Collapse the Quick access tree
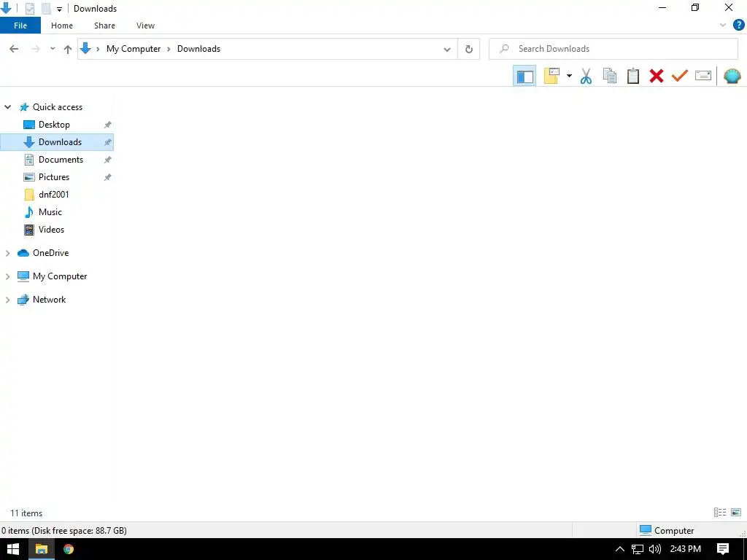The image size is (747, 560). pos(7,107)
